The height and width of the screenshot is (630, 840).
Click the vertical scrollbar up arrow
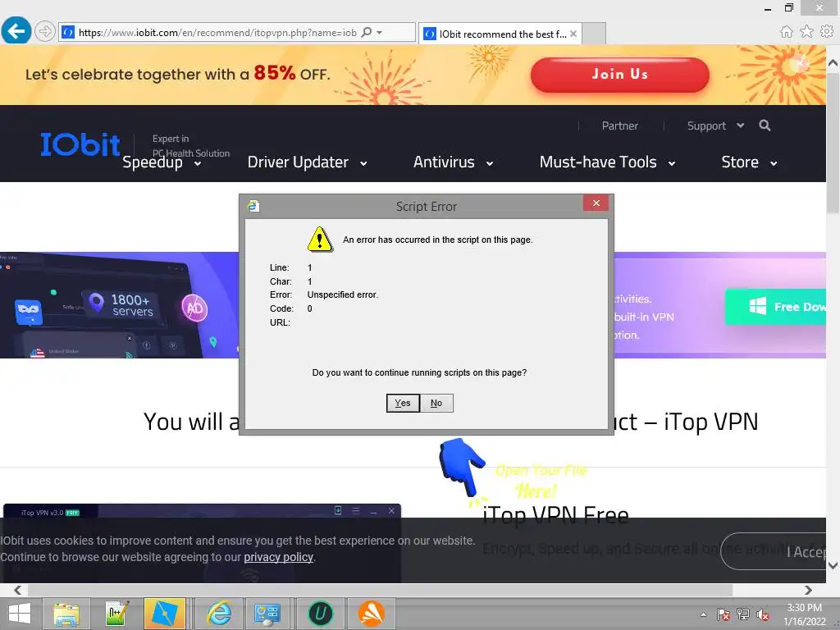833,63
